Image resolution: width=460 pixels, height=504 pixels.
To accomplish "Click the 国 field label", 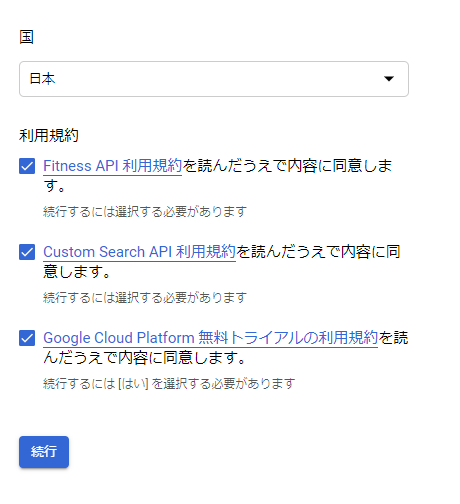I will 26,37.
